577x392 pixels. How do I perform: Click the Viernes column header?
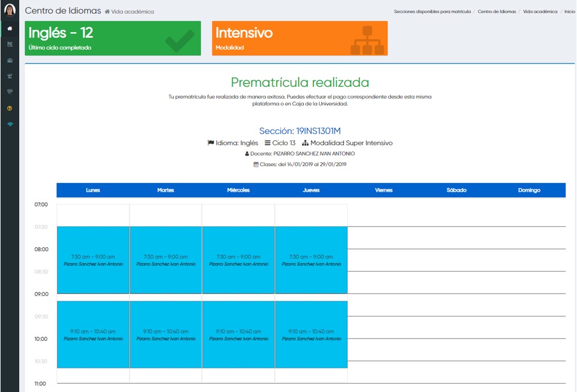click(x=384, y=190)
